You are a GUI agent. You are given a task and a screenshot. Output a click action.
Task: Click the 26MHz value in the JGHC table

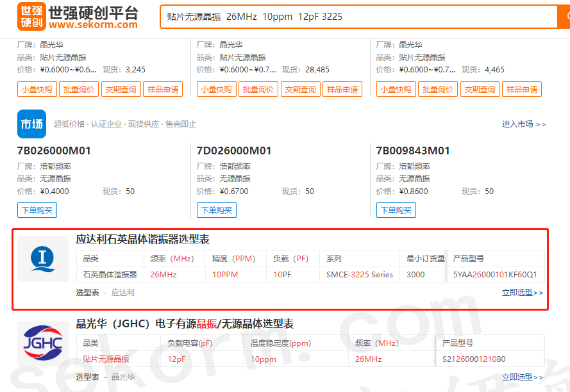368,359
